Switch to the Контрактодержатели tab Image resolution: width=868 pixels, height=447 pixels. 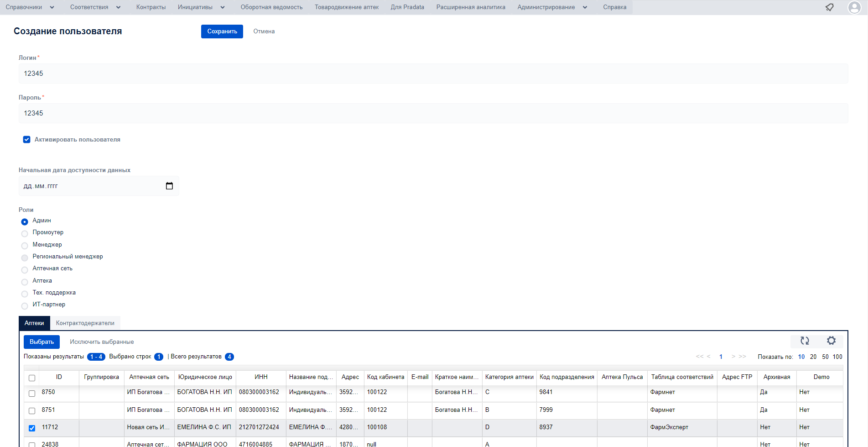(85, 323)
